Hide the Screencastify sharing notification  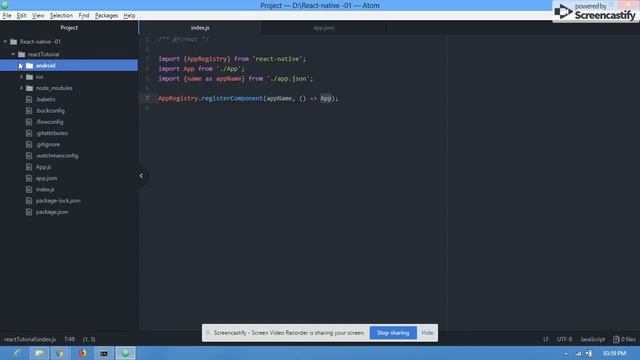(427, 333)
